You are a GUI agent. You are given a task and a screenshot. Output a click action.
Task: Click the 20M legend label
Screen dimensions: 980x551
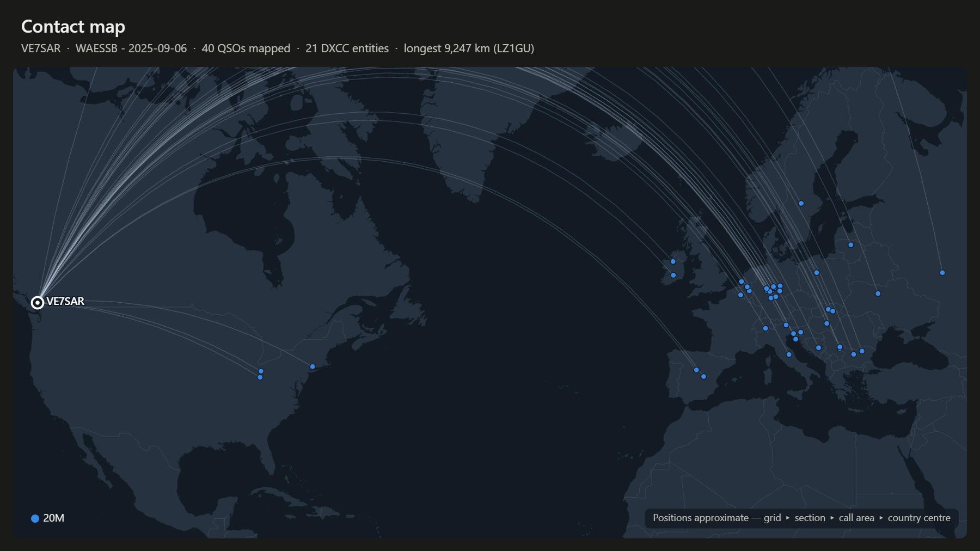(53, 518)
